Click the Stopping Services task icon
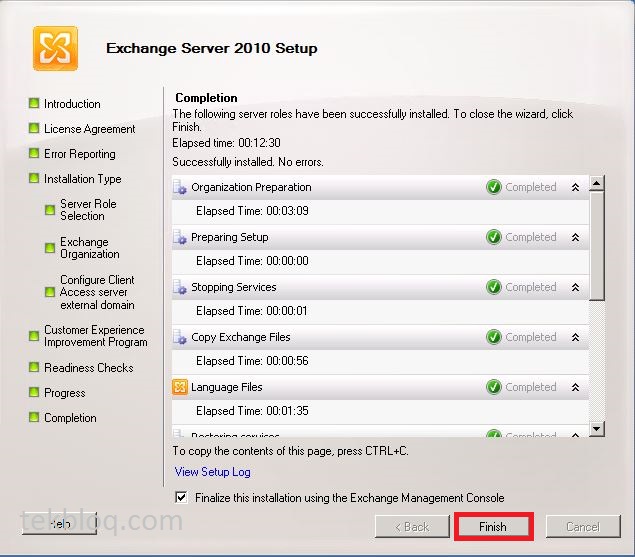Viewport: 635px width, 557px height. pos(180,287)
